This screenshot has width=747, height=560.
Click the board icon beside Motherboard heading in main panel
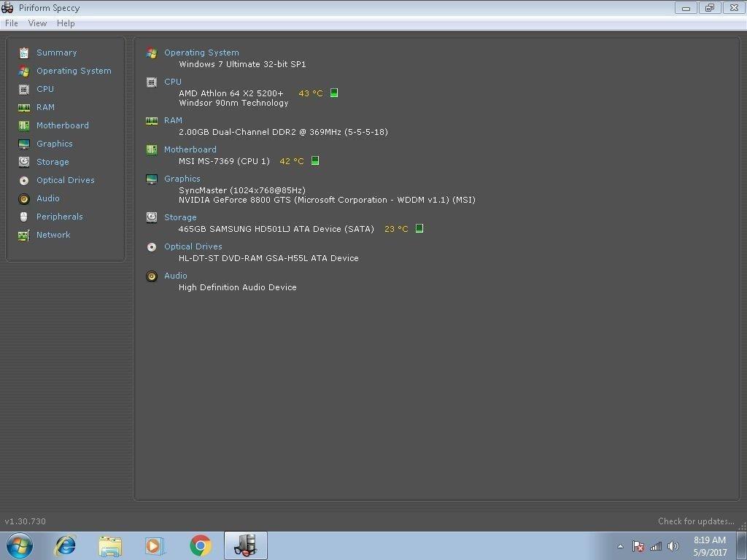pyautogui.click(x=152, y=150)
